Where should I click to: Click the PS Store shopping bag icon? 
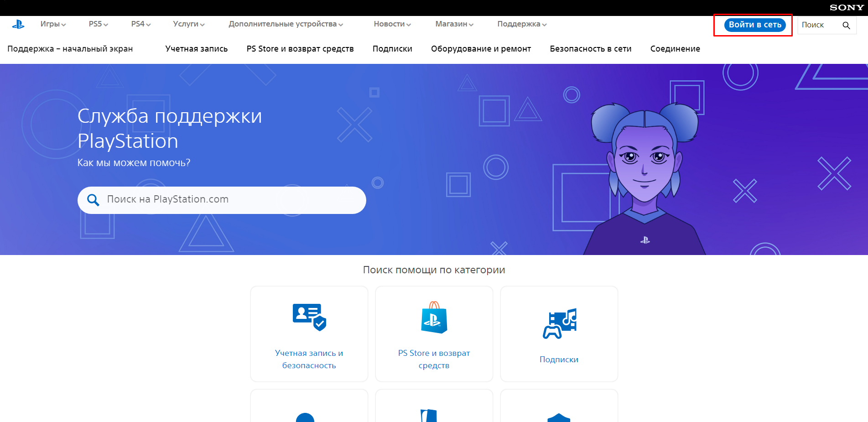click(x=434, y=318)
